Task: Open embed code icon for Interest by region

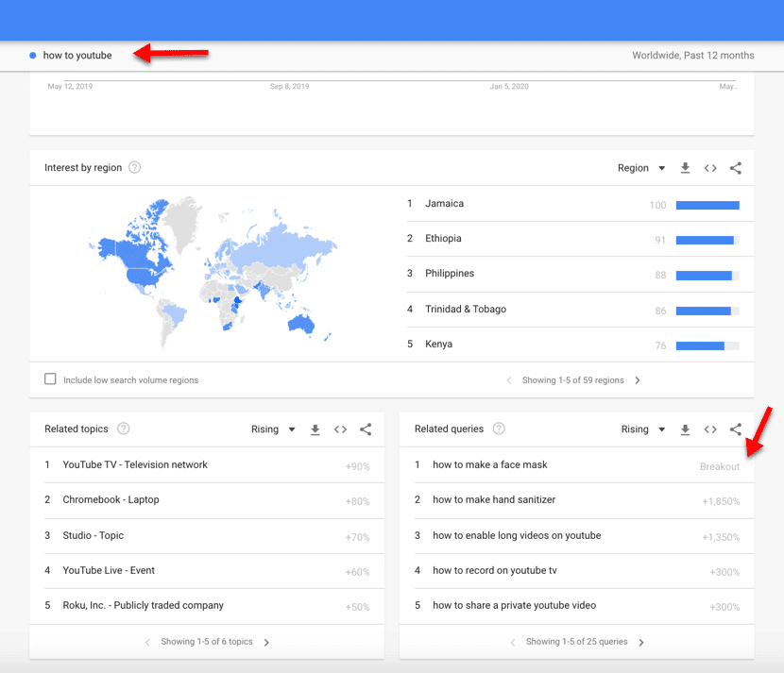Action: tap(710, 167)
